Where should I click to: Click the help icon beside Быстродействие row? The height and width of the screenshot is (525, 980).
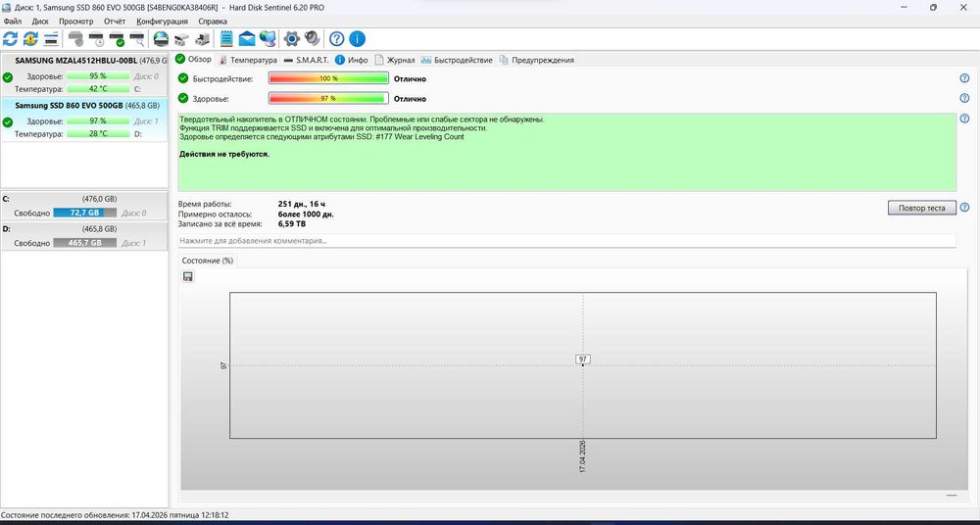[964, 78]
